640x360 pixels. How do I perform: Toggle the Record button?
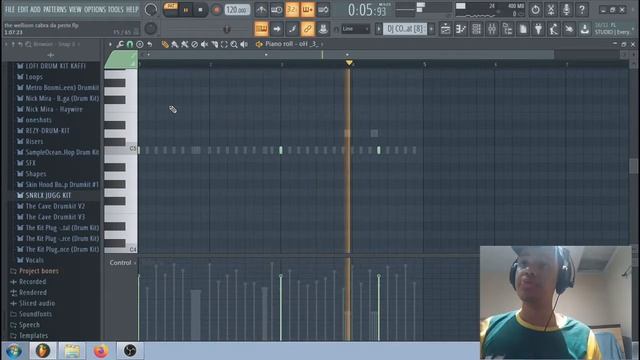tap(216, 9)
